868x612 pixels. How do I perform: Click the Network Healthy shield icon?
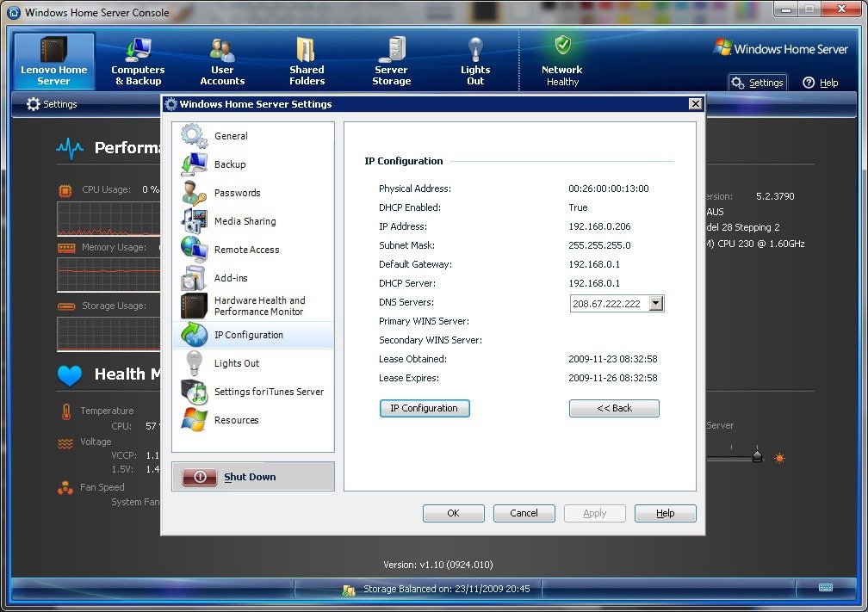[563, 44]
